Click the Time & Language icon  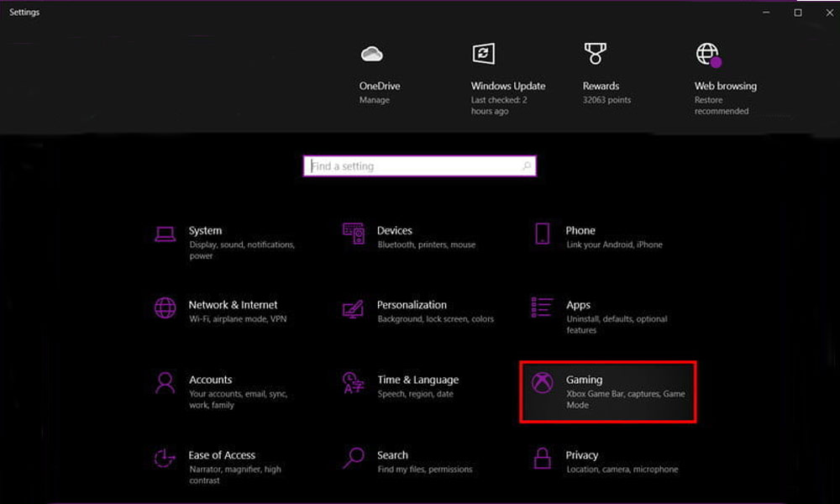(x=353, y=383)
